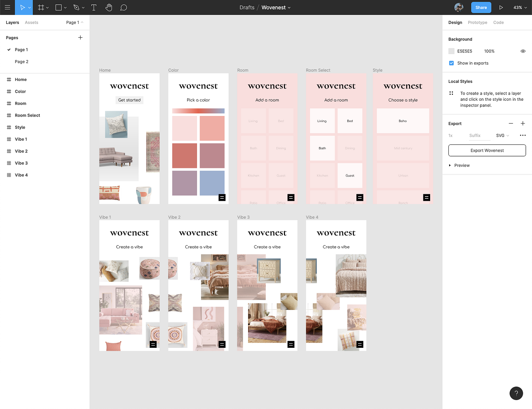Click the export scale 1x field

tap(451, 136)
